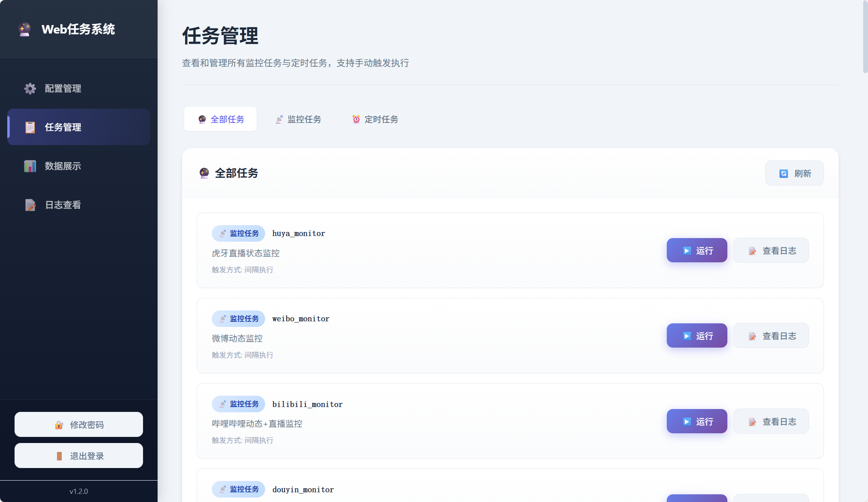Click the 刷新 button to refresh tasks
This screenshot has width=868, height=502.
(x=794, y=173)
